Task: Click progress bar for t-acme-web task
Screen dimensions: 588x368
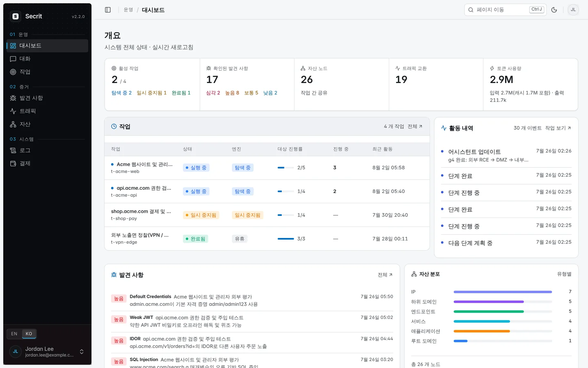Action: coord(286,168)
